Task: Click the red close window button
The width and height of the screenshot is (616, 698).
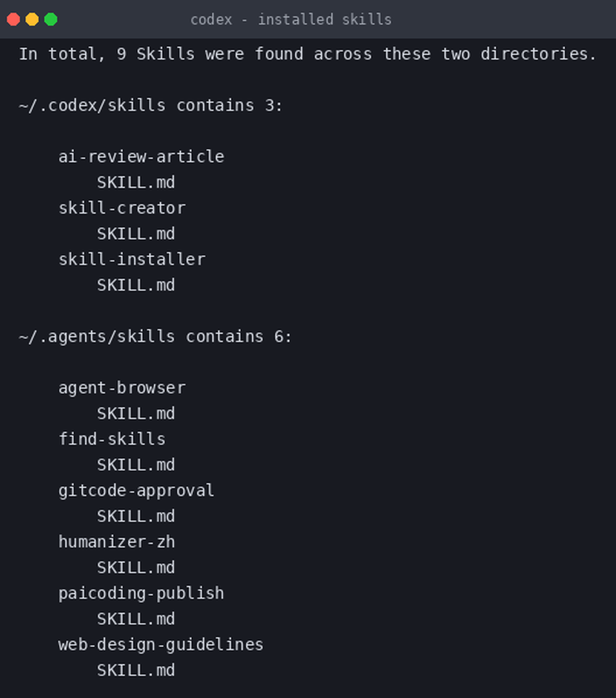Action: (13, 20)
